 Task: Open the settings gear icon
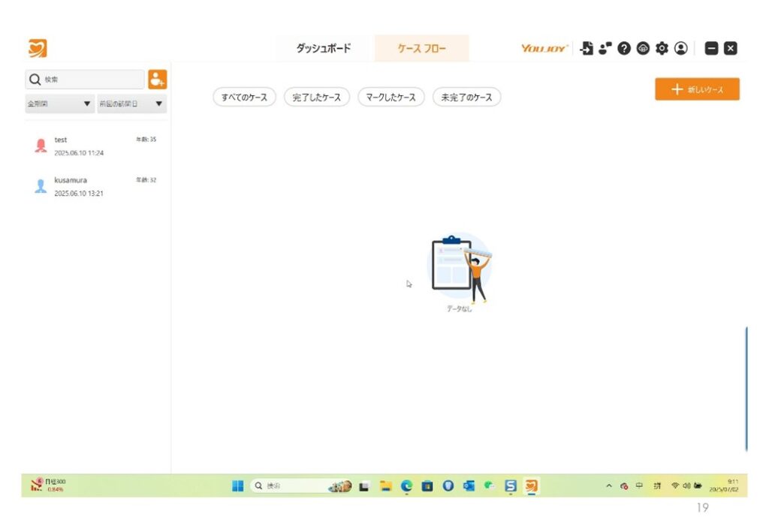tap(662, 49)
